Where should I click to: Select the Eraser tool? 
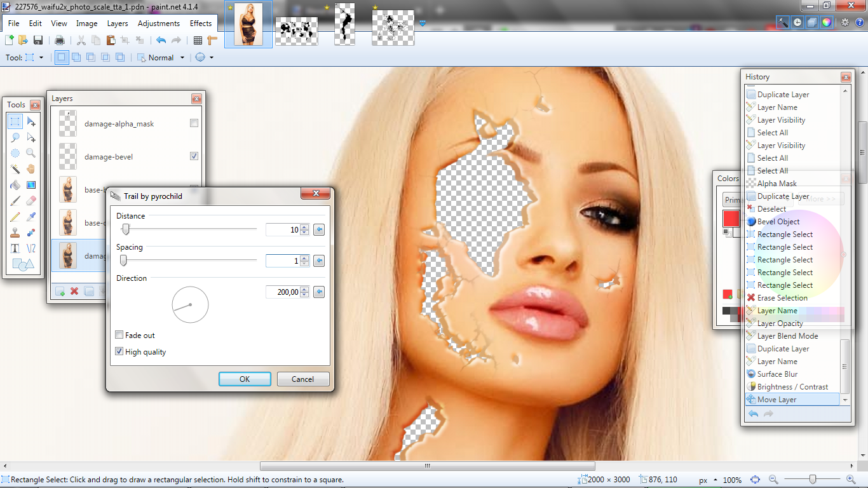[31, 201]
